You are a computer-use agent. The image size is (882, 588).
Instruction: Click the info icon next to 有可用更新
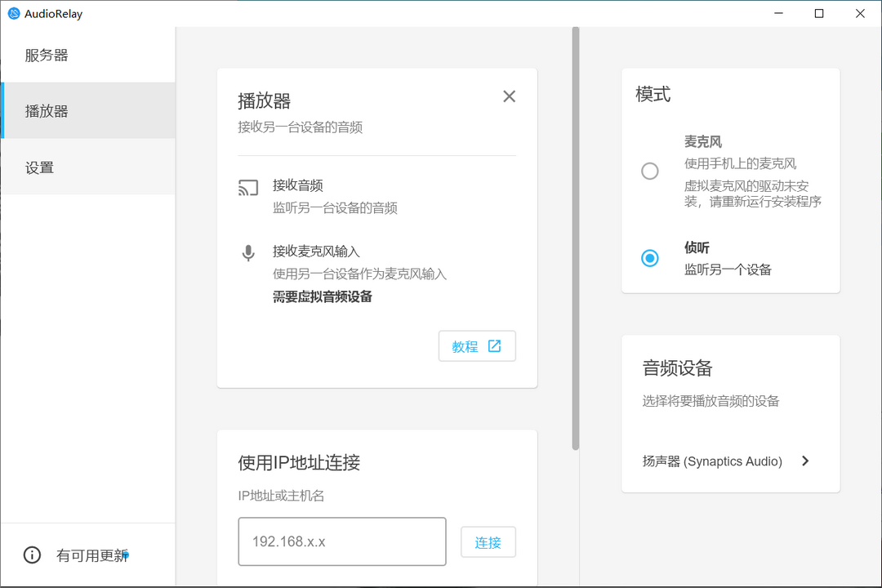(x=31, y=555)
